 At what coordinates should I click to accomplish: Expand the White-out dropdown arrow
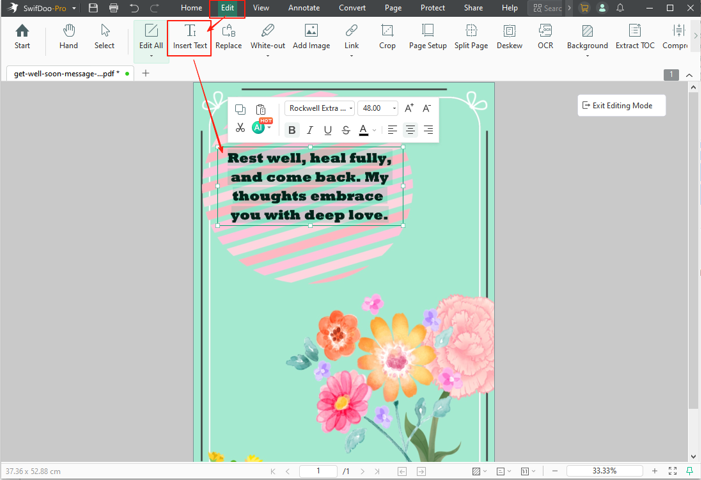point(267,56)
